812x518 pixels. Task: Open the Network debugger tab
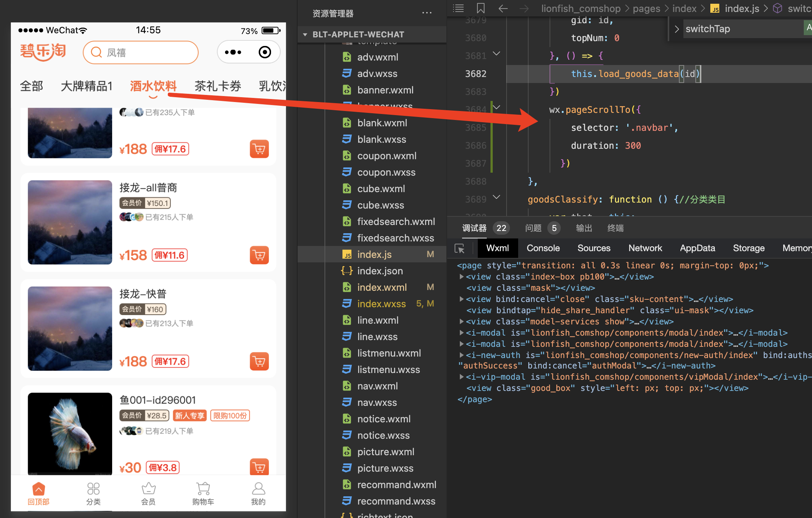coord(645,248)
